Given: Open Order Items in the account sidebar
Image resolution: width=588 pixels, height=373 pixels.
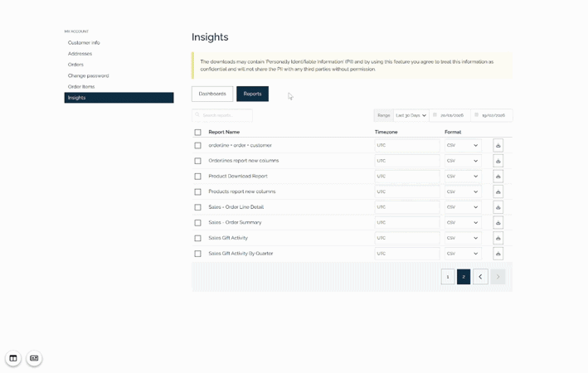Looking at the screenshot, I should [81, 86].
